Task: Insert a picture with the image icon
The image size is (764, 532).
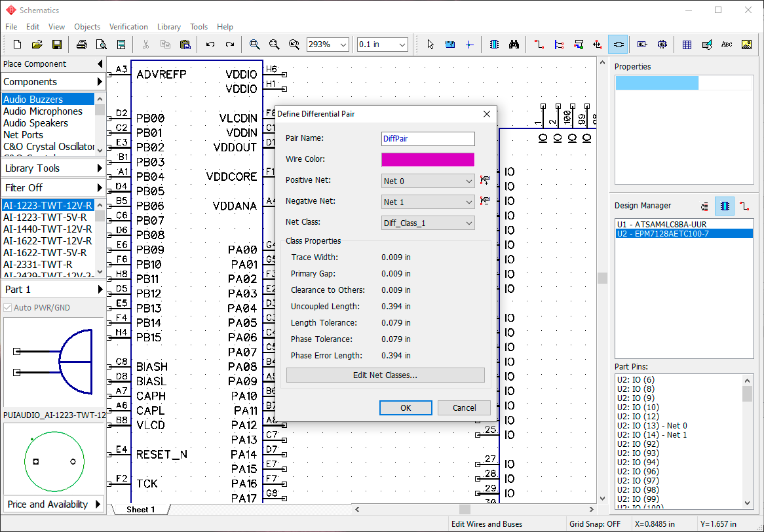Action: click(746, 45)
